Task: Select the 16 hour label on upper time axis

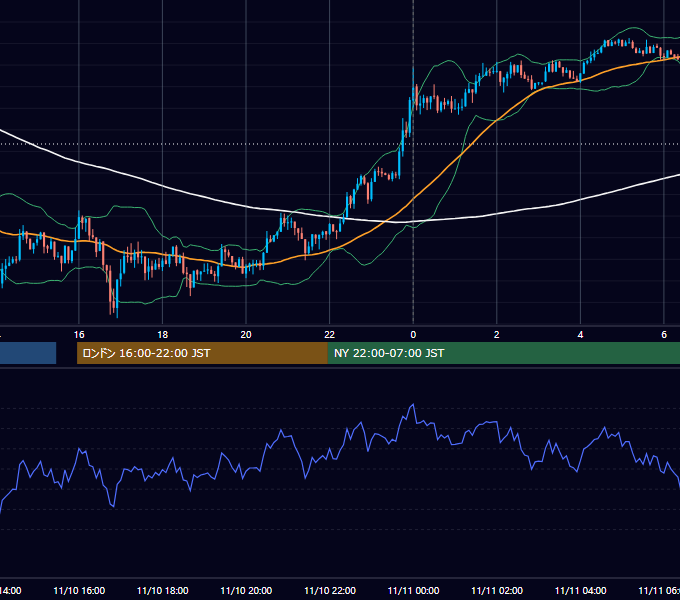Action: click(79, 335)
